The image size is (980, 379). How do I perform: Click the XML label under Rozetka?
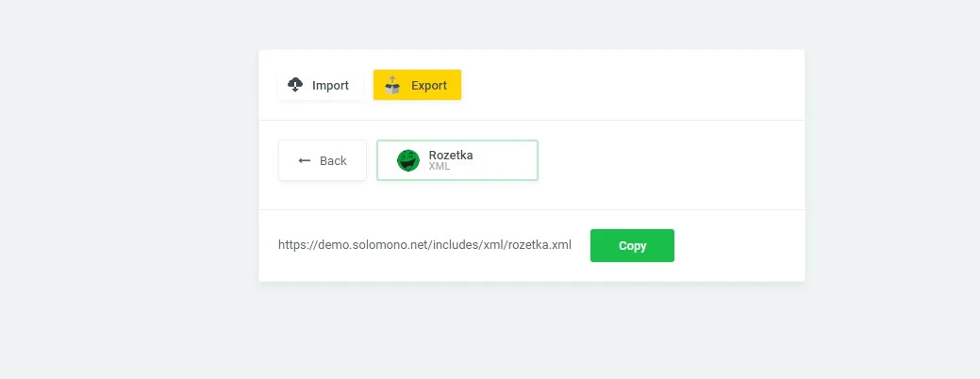tap(440, 167)
